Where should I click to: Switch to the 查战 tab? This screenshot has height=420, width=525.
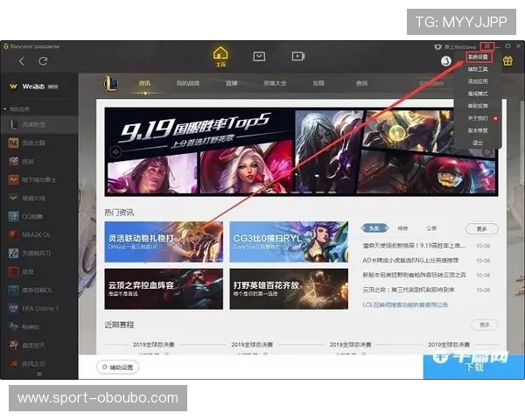click(x=361, y=83)
